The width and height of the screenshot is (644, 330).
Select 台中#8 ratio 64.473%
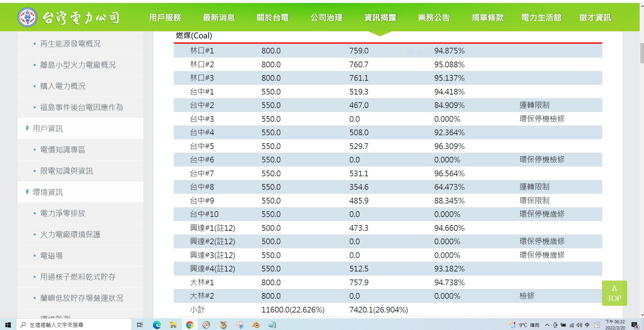(x=449, y=187)
